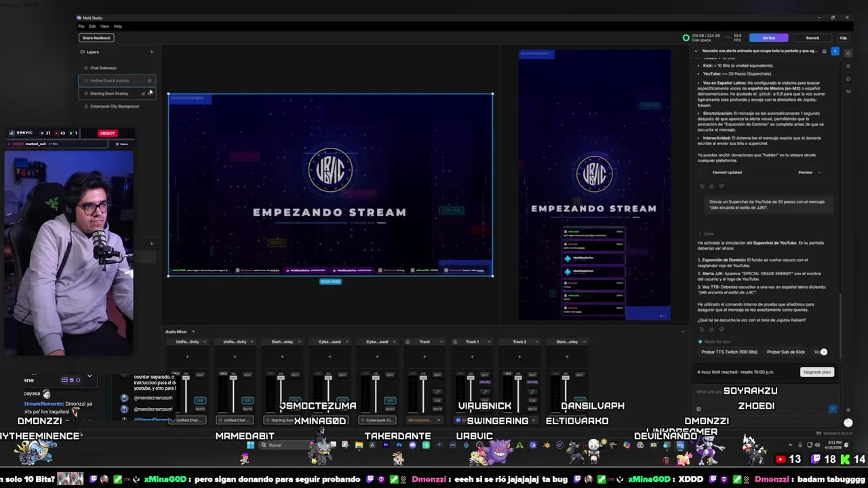Image resolution: width=868 pixels, height=488 pixels.
Task: Click the Probar Sub de Kick suggestion chip
Action: (785, 352)
